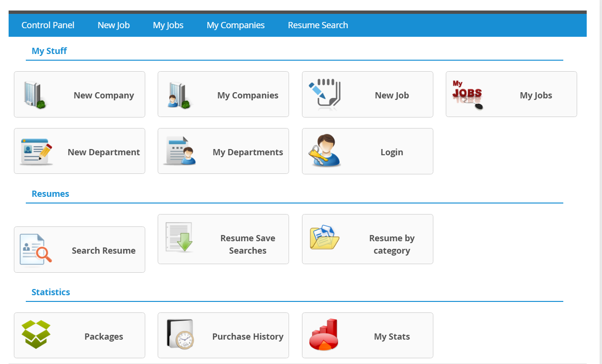Click the Resume by category text label
Image resolution: width=602 pixels, height=364 pixels.
coord(392,244)
